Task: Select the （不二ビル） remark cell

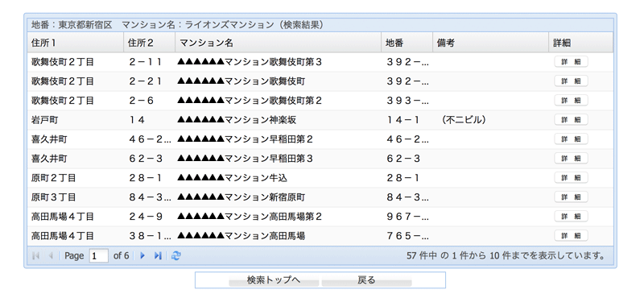Action: pos(491,120)
